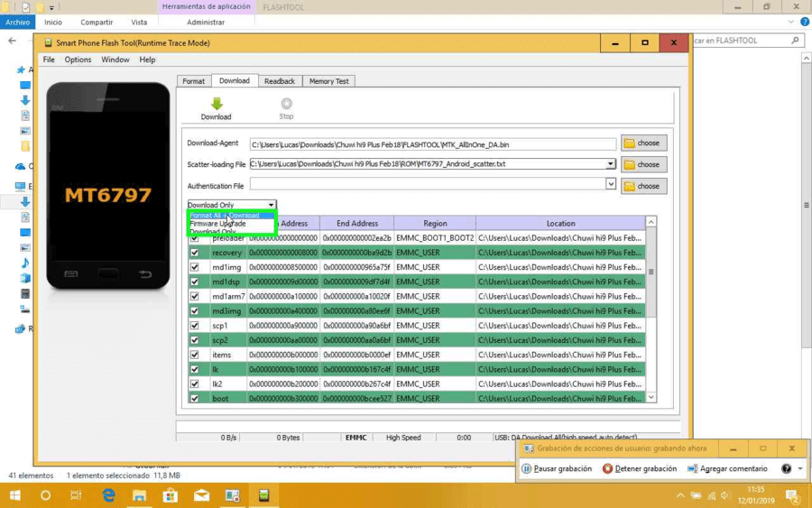Uncheck the items partition checkbox
812x508 pixels.
pyautogui.click(x=195, y=355)
